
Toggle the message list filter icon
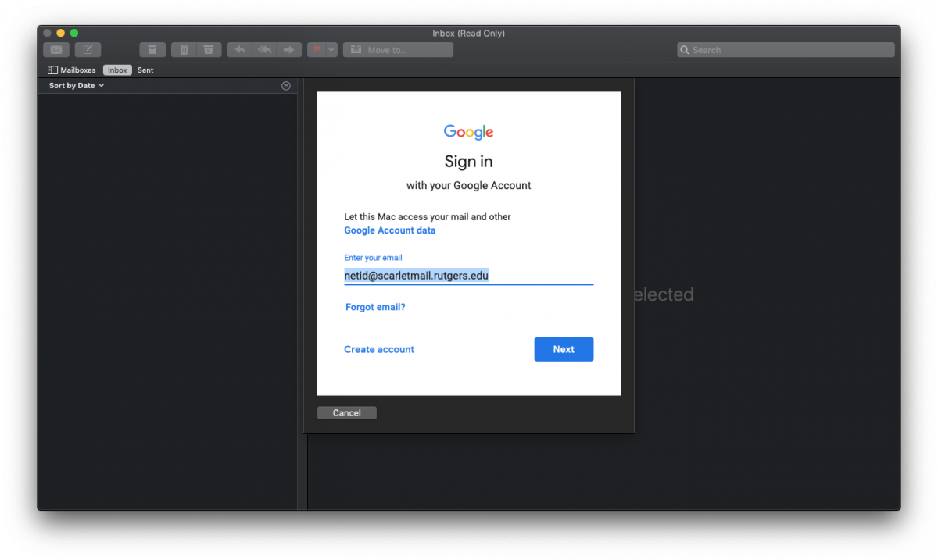(x=285, y=85)
